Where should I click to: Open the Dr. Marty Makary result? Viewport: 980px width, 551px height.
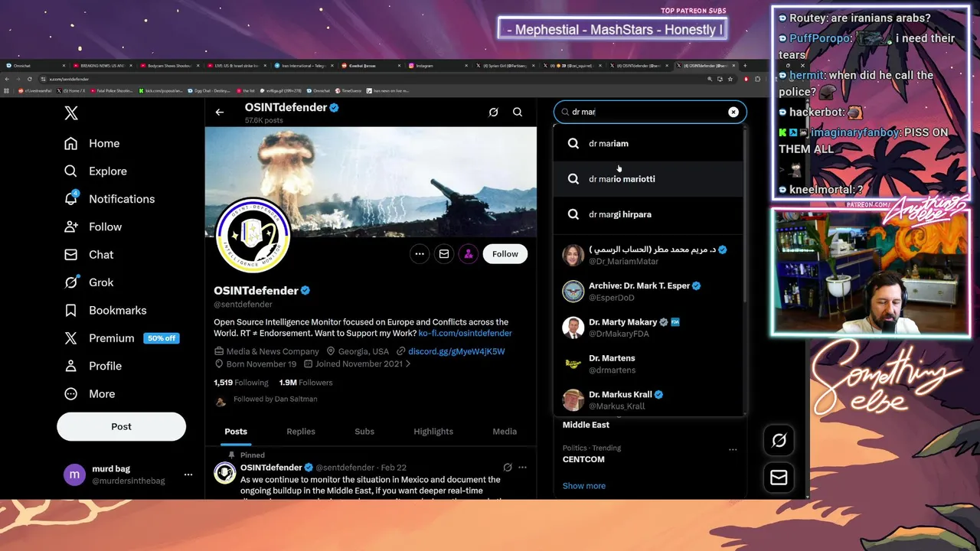(648, 328)
